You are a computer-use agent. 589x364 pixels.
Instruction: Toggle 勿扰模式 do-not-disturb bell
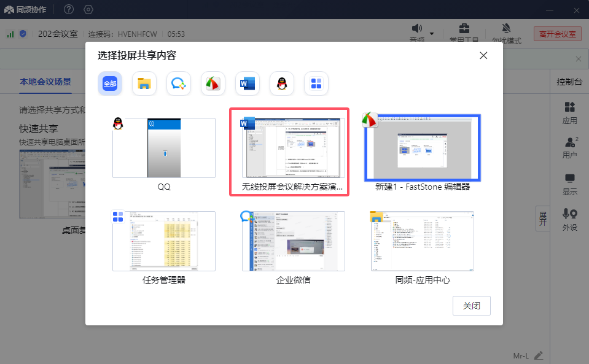click(506, 29)
